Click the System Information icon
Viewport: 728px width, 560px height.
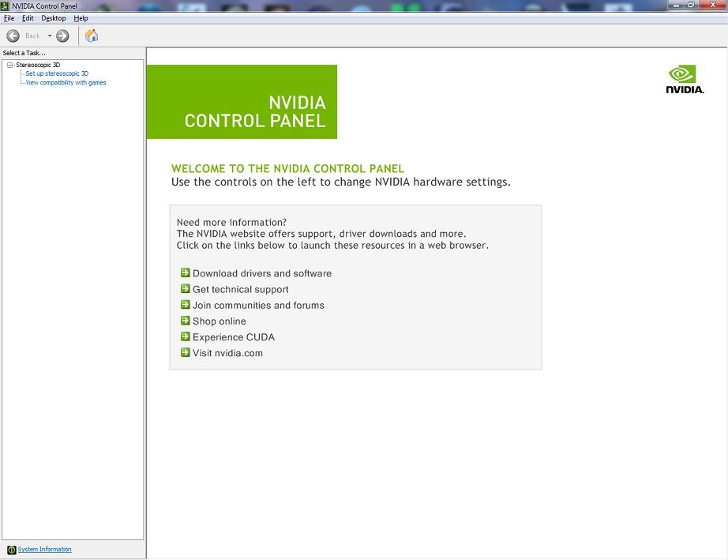click(x=12, y=550)
